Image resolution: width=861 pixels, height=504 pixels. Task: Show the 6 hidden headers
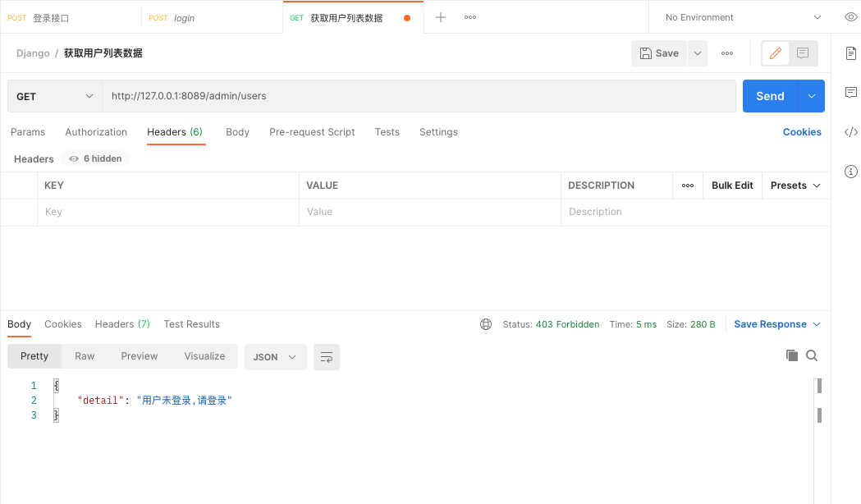95,158
